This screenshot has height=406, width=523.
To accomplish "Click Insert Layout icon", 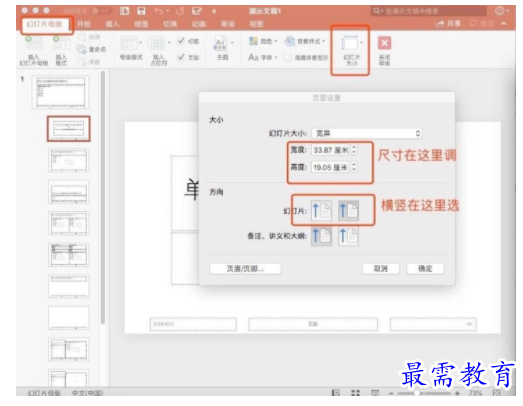I will tap(61, 44).
